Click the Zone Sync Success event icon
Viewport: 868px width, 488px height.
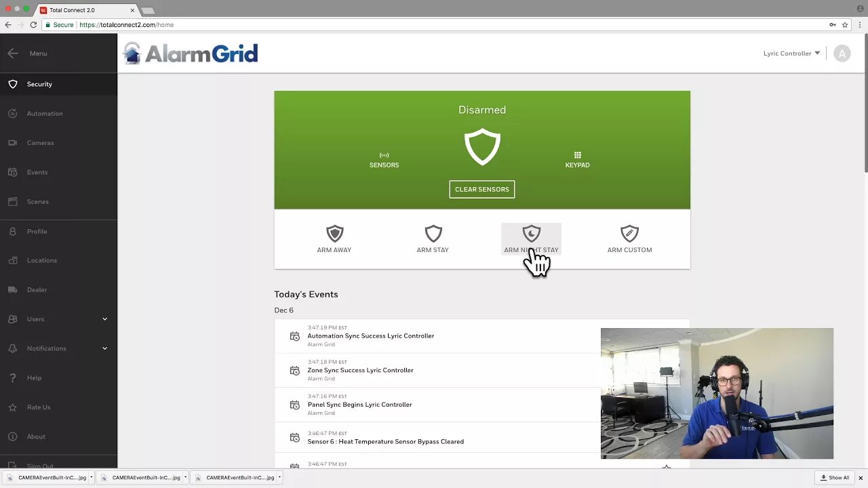(294, 371)
